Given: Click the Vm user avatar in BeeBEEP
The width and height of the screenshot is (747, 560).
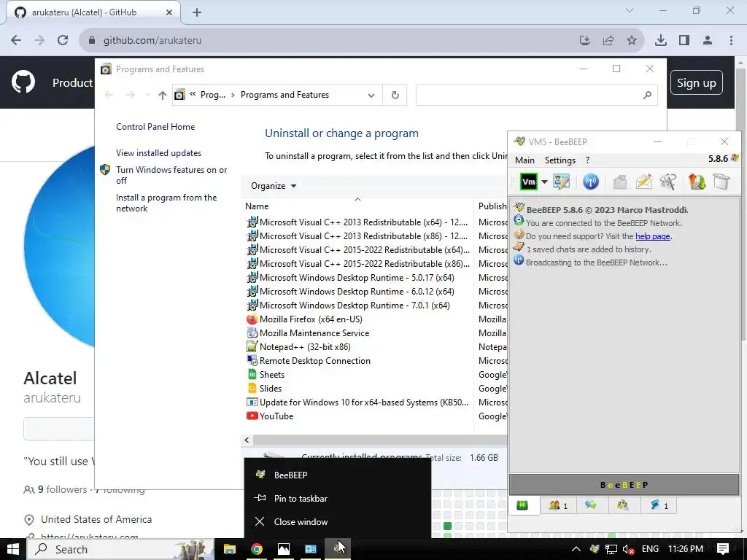Looking at the screenshot, I should (528, 182).
